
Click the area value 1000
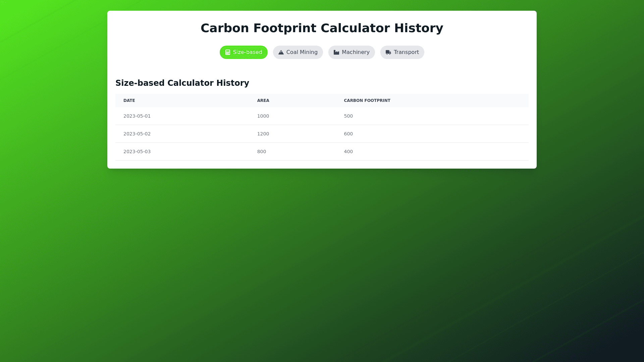coord(263,116)
